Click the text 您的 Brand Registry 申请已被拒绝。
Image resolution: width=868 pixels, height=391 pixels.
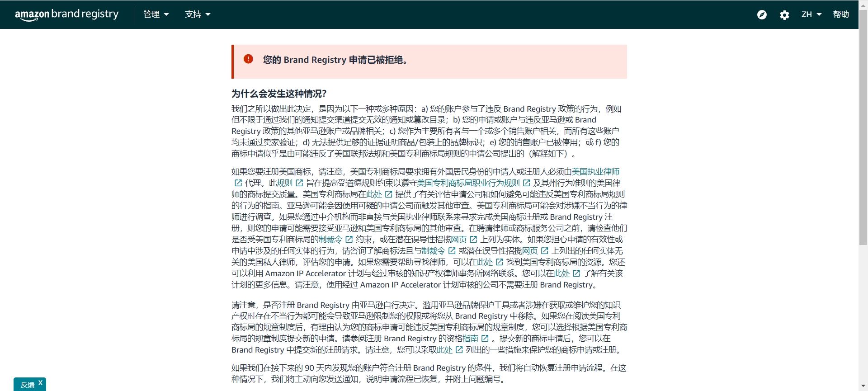click(x=336, y=60)
